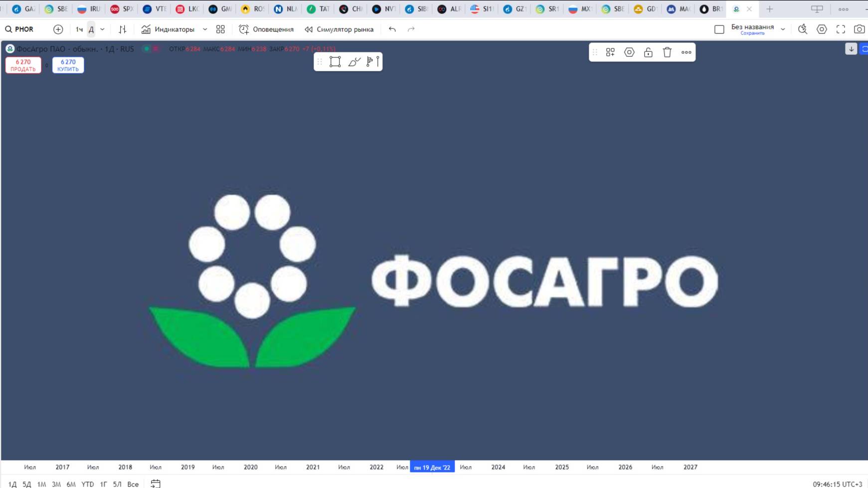
Task: Close the active ФосАгро browser tab
Action: click(x=749, y=9)
